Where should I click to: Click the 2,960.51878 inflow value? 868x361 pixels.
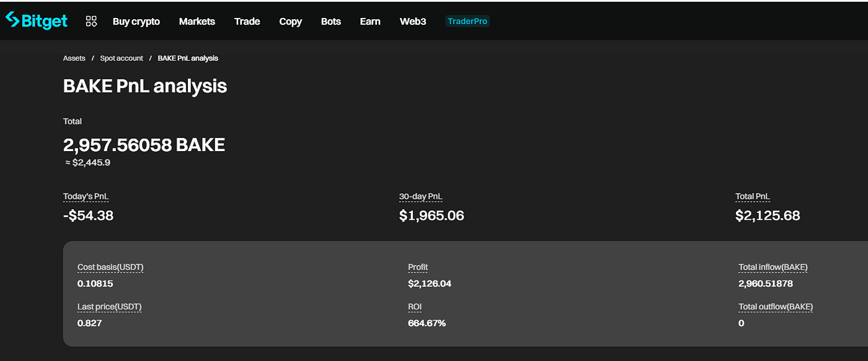click(x=766, y=284)
